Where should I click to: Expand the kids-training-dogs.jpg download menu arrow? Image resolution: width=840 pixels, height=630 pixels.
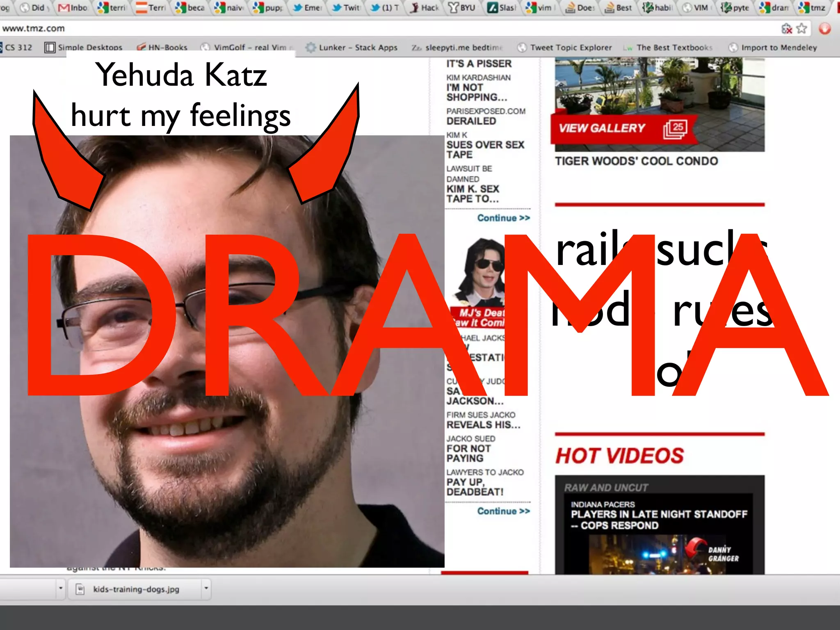click(206, 589)
